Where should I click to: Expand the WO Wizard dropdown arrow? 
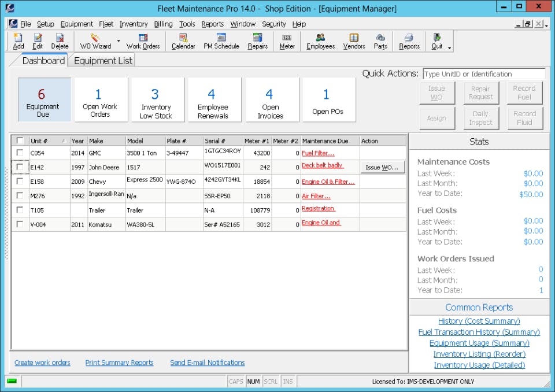point(117,40)
